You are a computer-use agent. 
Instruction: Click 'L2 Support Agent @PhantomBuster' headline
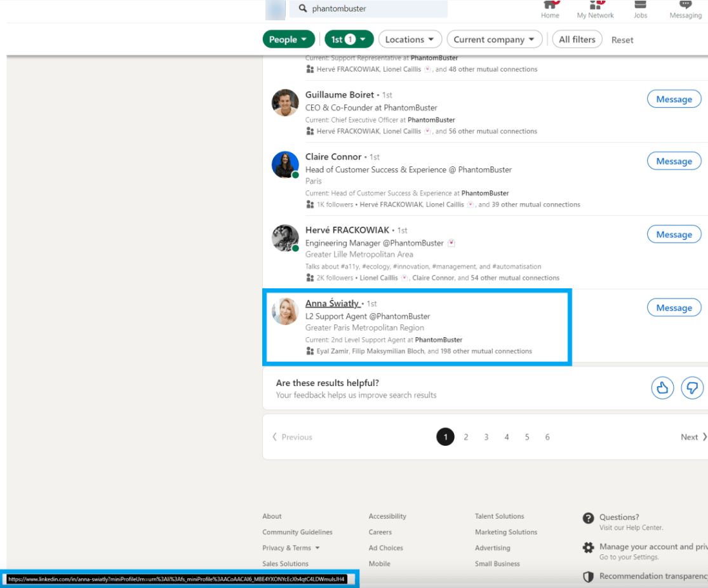pos(368,316)
